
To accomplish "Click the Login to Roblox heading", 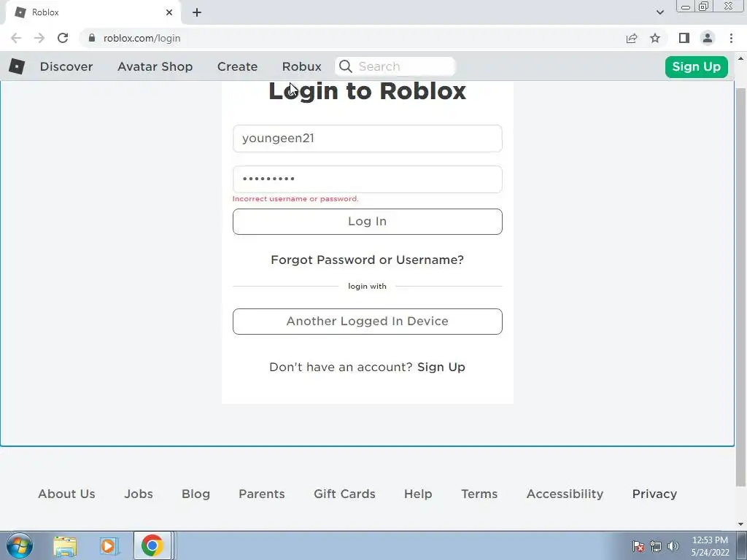I will tap(368, 91).
